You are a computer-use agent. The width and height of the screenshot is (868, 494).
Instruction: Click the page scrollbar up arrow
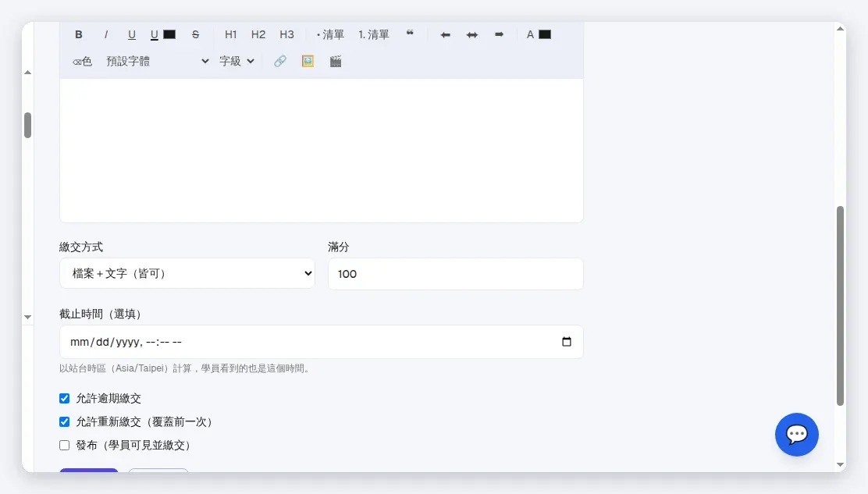point(841,28)
